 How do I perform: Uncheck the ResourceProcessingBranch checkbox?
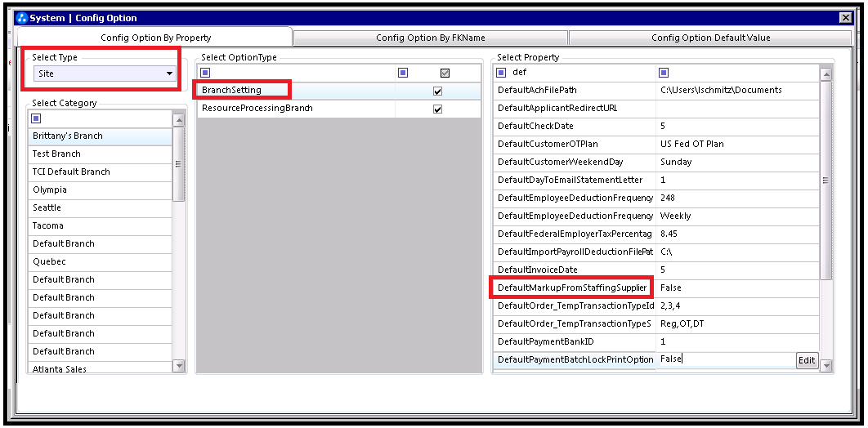tap(438, 109)
